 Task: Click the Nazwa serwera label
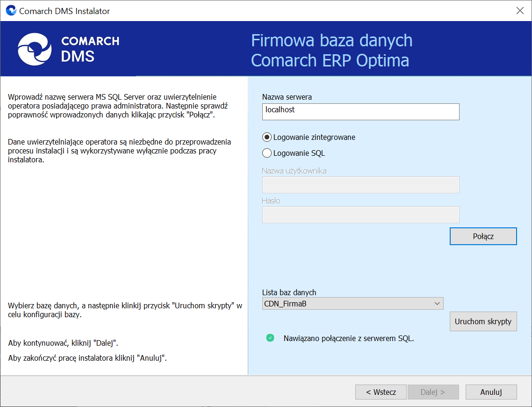coord(287,97)
